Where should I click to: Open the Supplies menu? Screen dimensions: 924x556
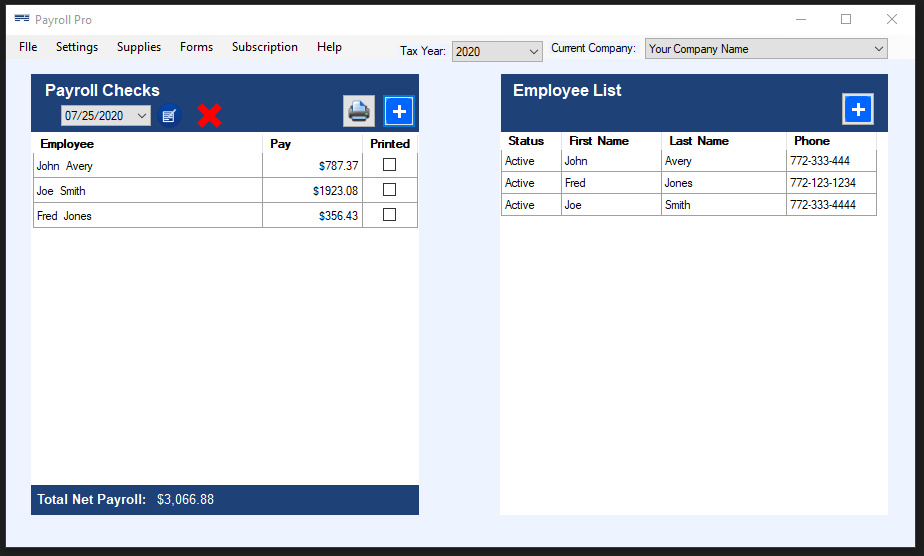[x=139, y=47]
